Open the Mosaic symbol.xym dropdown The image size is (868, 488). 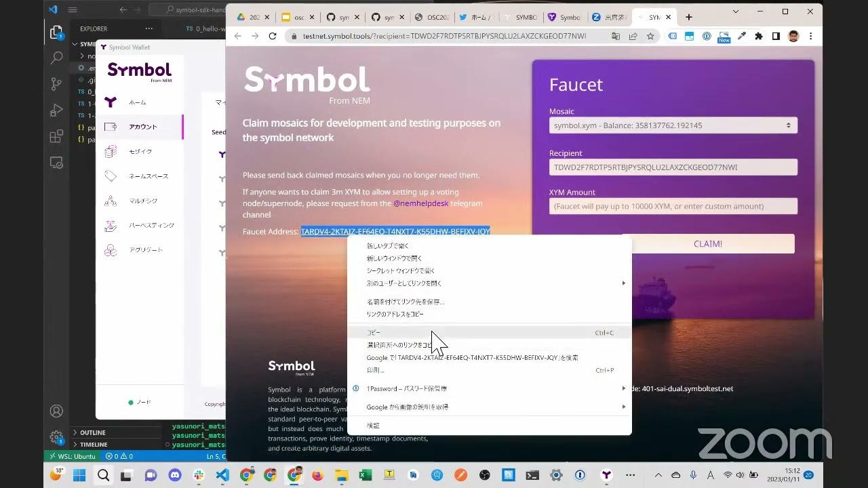point(673,125)
